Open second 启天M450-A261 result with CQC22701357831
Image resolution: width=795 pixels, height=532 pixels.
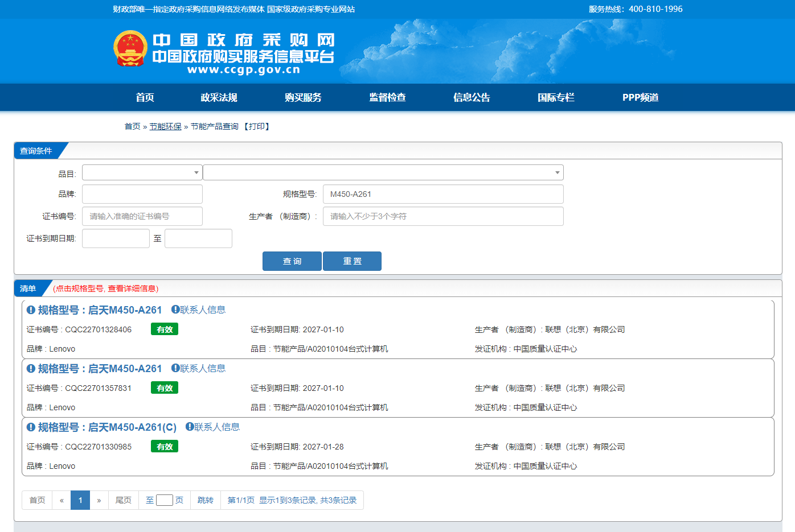(100, 369)
